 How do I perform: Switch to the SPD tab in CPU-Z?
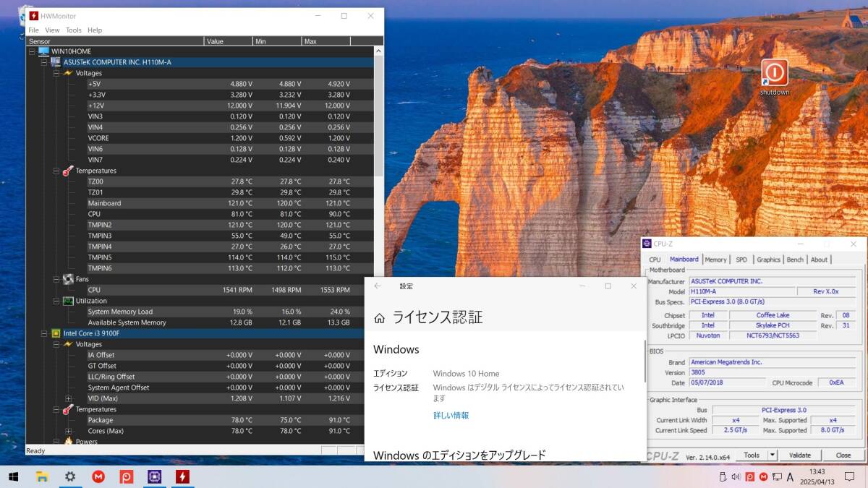click(741, 260)
